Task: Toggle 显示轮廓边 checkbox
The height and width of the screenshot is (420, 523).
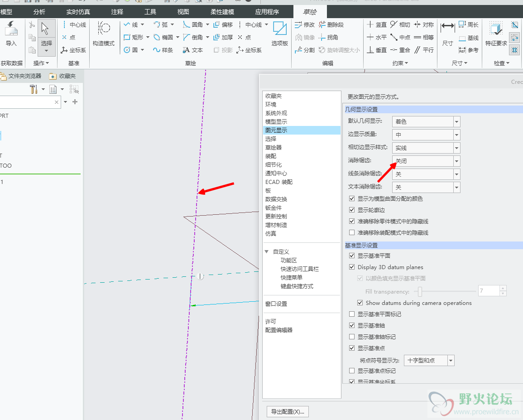Action: click(351, 210)
